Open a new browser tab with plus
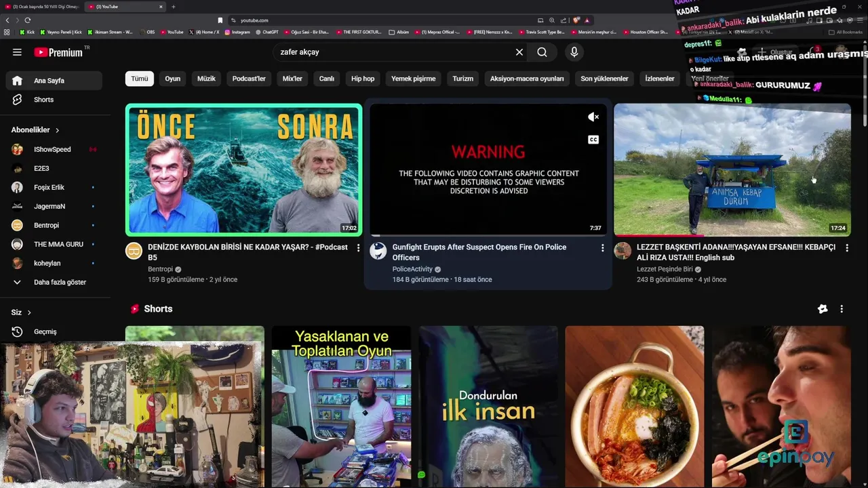Screen dimensions: 868x488 [x=173, y=7]
